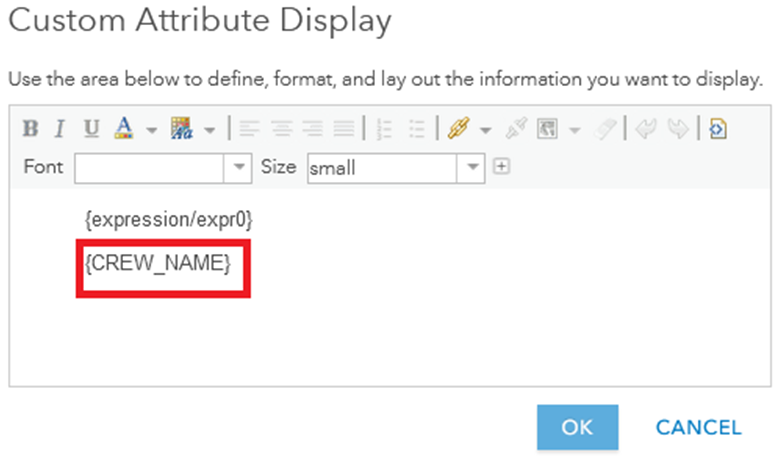
Task: Create a hyperlink with the link icon
Action: click(459, 129)
